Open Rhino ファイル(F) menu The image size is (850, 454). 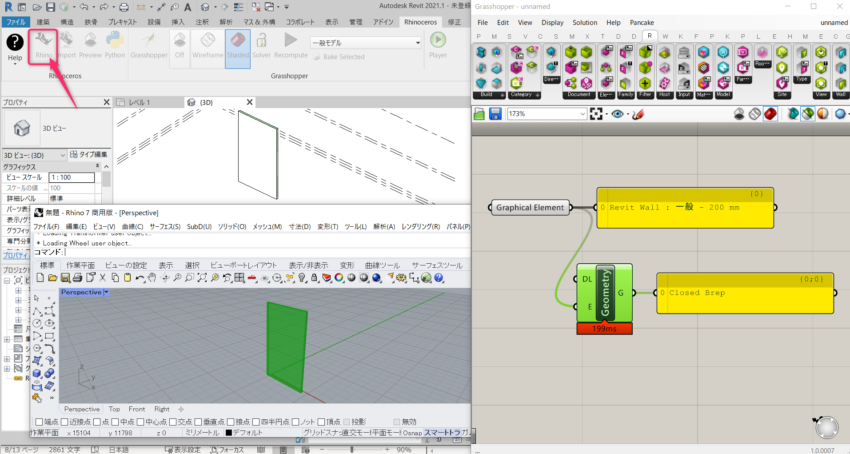click(46, 226)
